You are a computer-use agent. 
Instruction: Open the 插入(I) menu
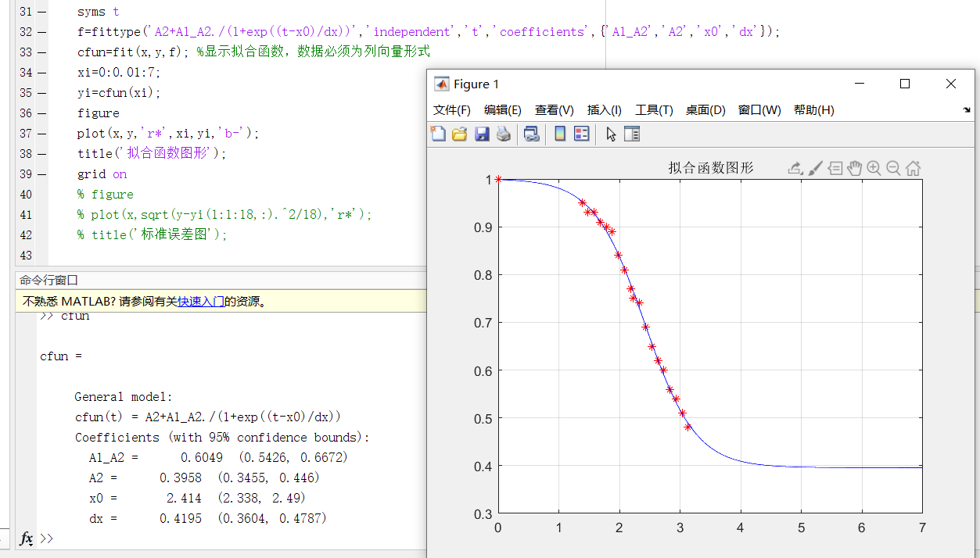pyautogui.click(x=605, y=110)
